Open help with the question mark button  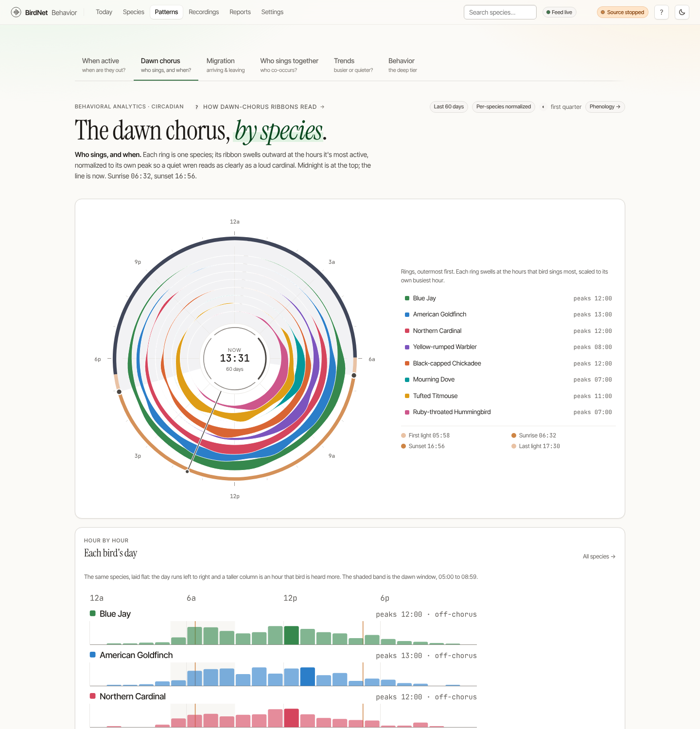662,12
